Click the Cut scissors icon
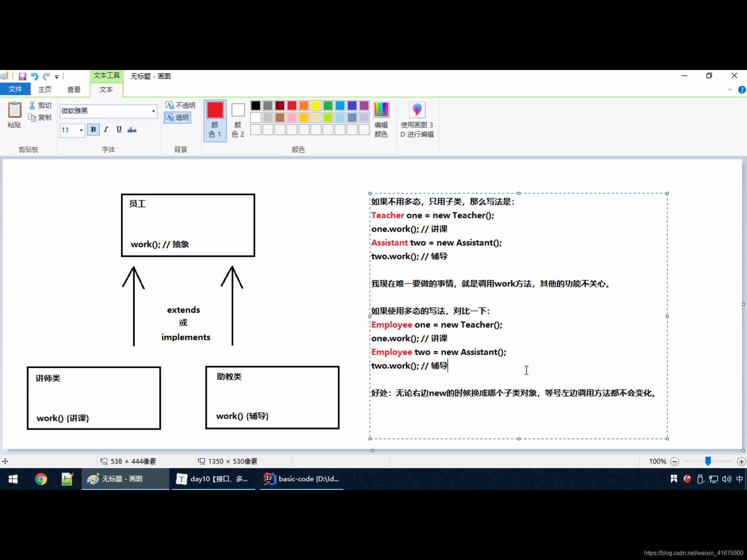Viewport: 747px width, 560px height. (x=32, y=105)
